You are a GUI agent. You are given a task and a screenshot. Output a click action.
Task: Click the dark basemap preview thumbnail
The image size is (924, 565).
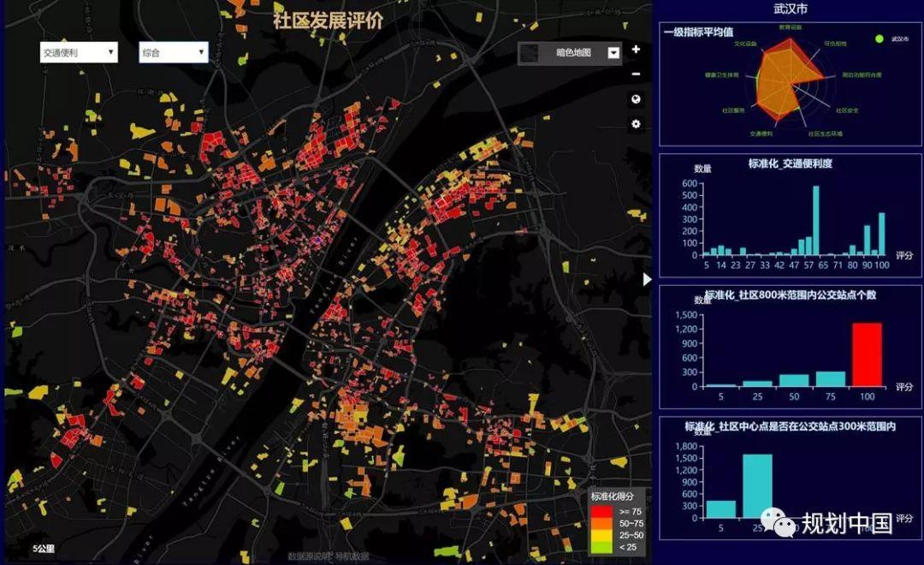[530, 53]
